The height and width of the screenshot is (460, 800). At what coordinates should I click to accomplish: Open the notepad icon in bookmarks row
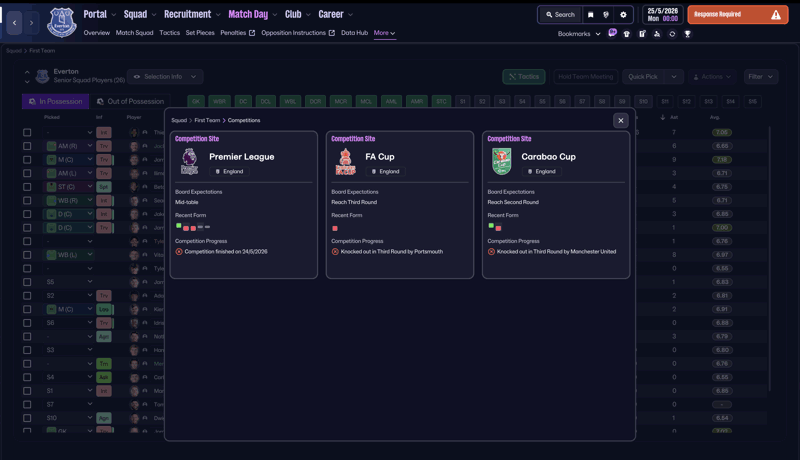coord(642,34)
